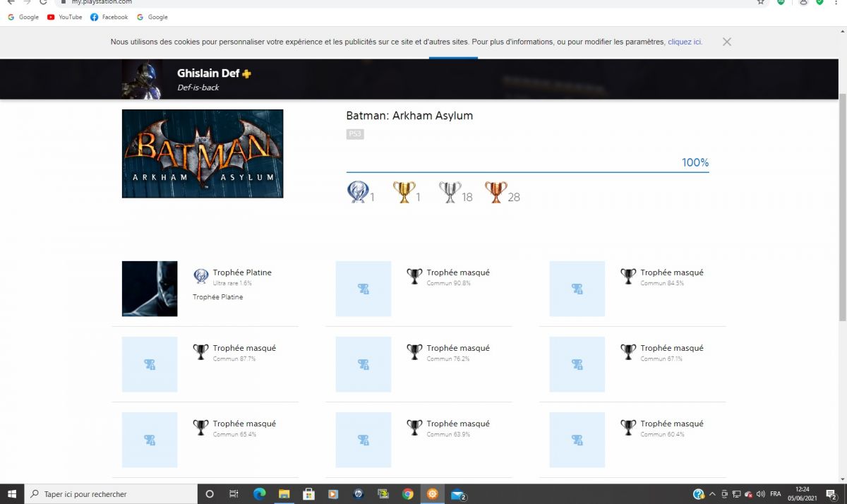The image size is (847, 504).
Task: Click the 100% completion progress bar
Action: (527, 172)
